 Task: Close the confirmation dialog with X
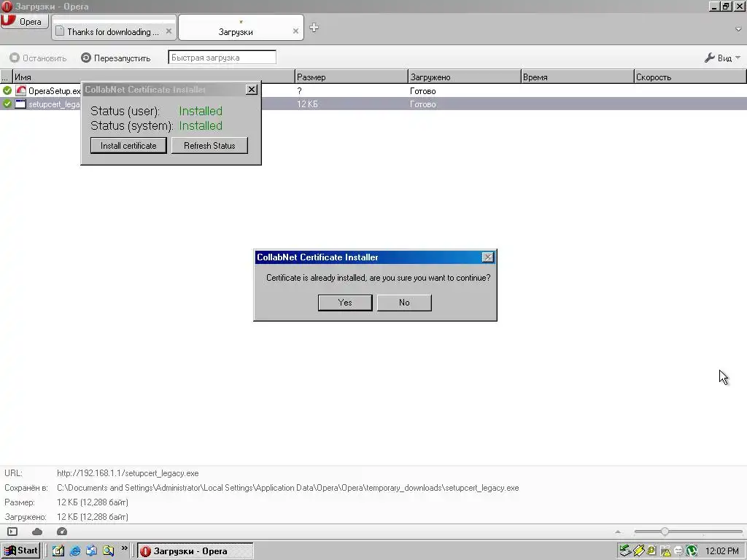tap(488, 257)
